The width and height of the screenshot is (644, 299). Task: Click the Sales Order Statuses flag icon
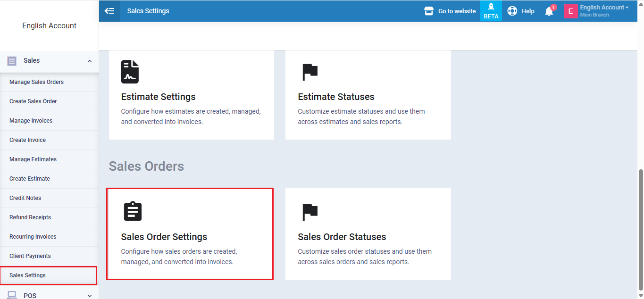(310, 212)
